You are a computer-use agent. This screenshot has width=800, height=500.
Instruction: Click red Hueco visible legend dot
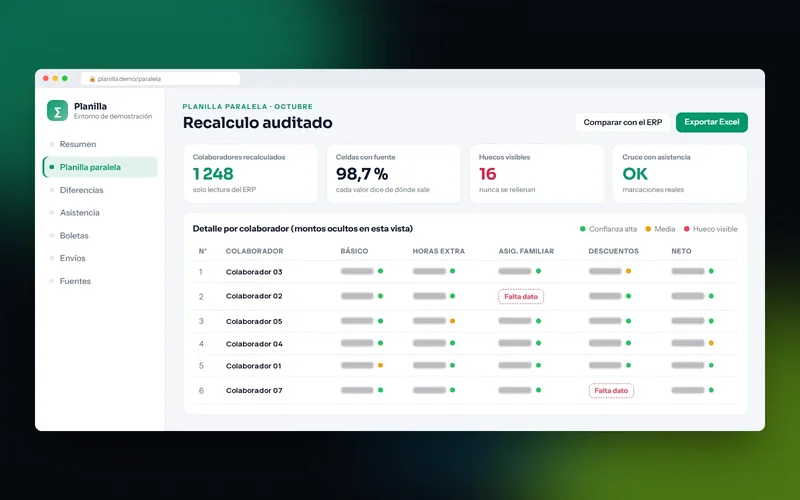687,229
